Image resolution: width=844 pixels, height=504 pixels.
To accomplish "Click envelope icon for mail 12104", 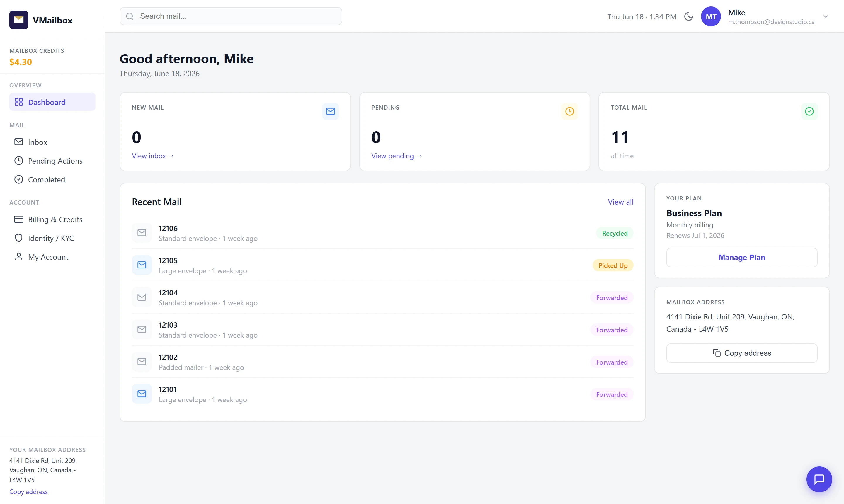I will (142, 297).
